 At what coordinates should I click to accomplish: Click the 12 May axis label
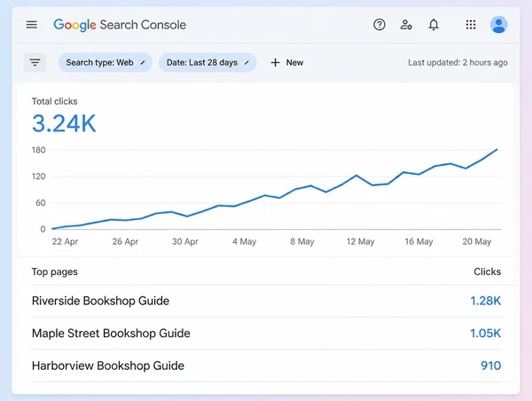[360, 241]
